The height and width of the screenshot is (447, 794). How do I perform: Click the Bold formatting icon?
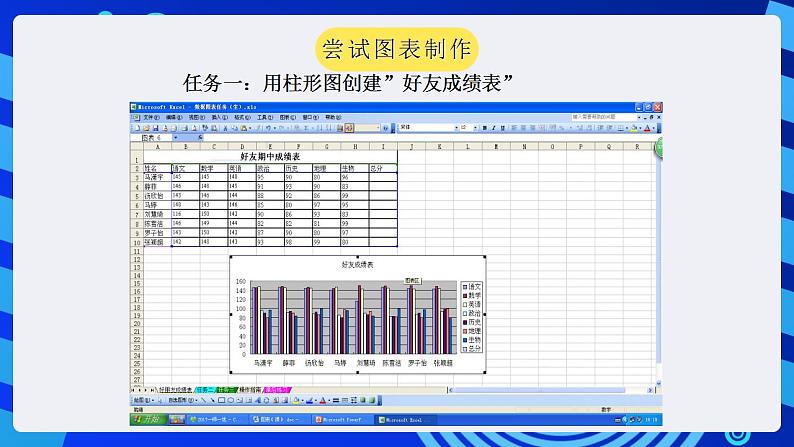coord(485,128)
